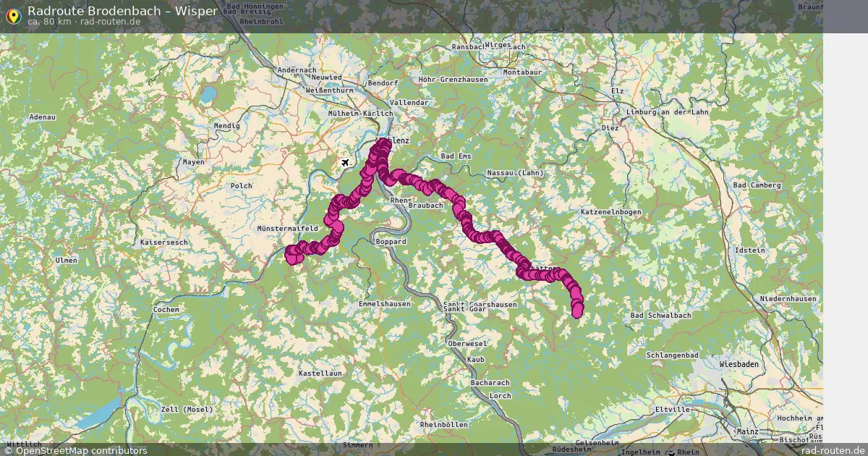Click the Geisenheim label
The image size is (868, 456).
point(597,442)
